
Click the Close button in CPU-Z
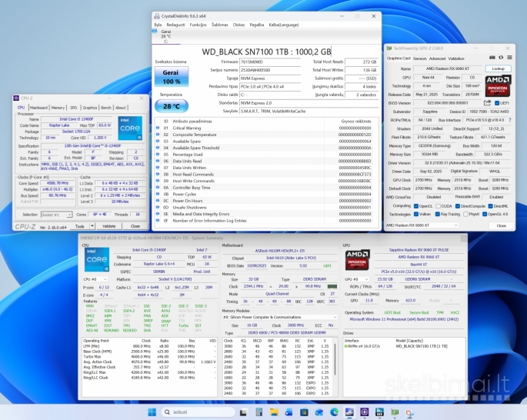(135, 226)
